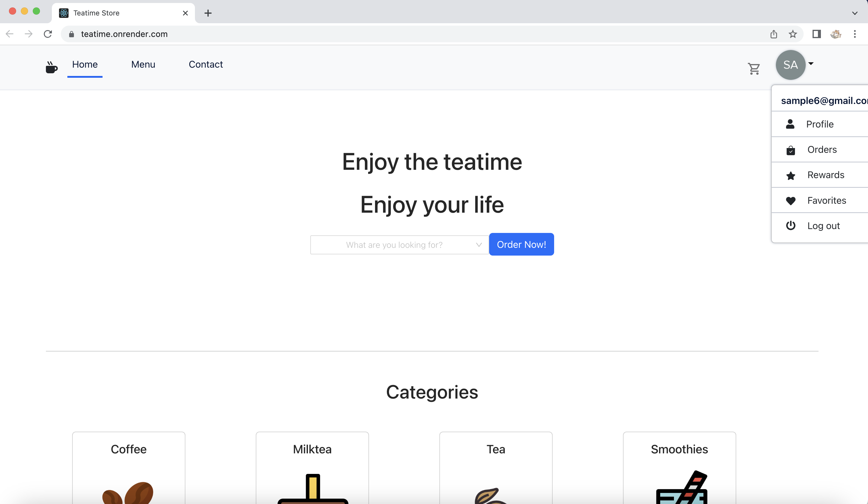The image size is (868, 504).
Task: Expand the 'What are you looking for?' dropdown
Action: (478, 245)
